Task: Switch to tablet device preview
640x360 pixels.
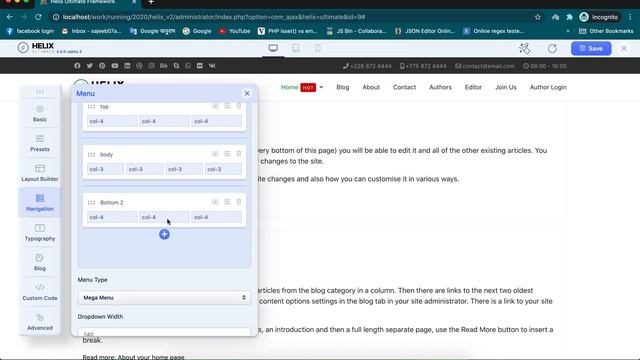Action: click(x=296, y=48)
